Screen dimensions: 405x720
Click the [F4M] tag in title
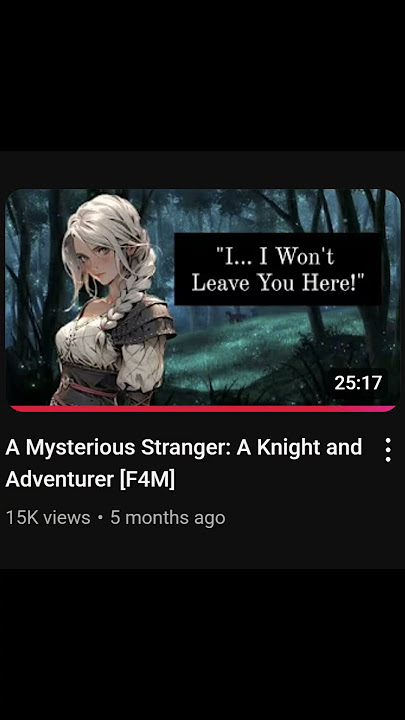click(x=147, y=479)
